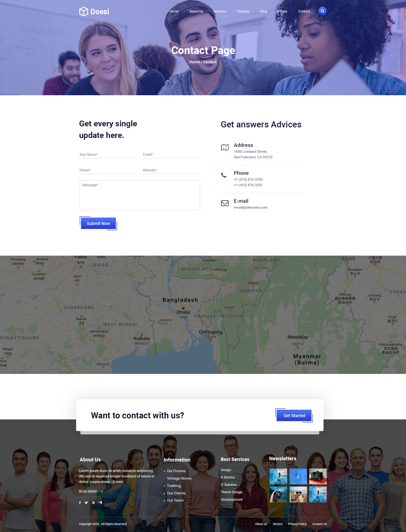This screenshot has height=532, width=406.
Task: Open the Facebook icon in footer
Action: [80, 503]
